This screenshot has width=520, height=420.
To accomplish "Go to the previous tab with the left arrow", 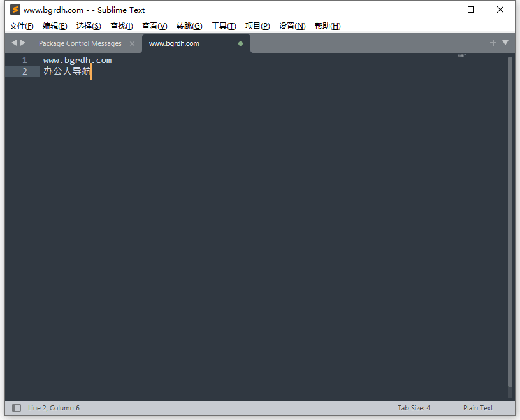I will pyautogui.click(x=14, y=43).
